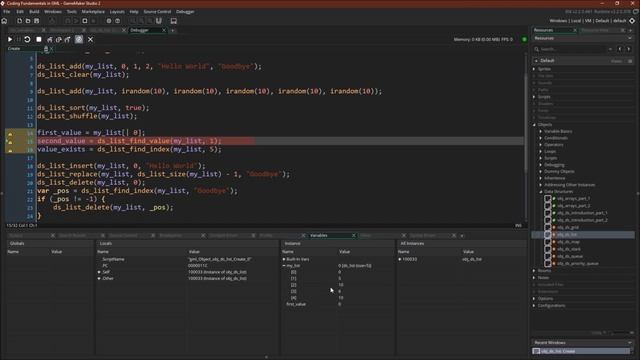Collapse the my_list instance variable

click(284, 266)
